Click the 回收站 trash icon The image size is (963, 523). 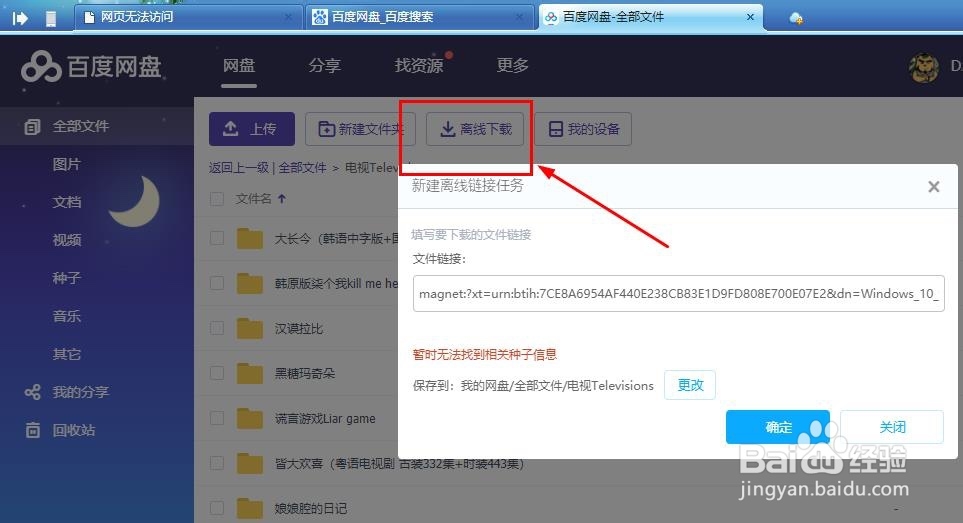point(33,430)
